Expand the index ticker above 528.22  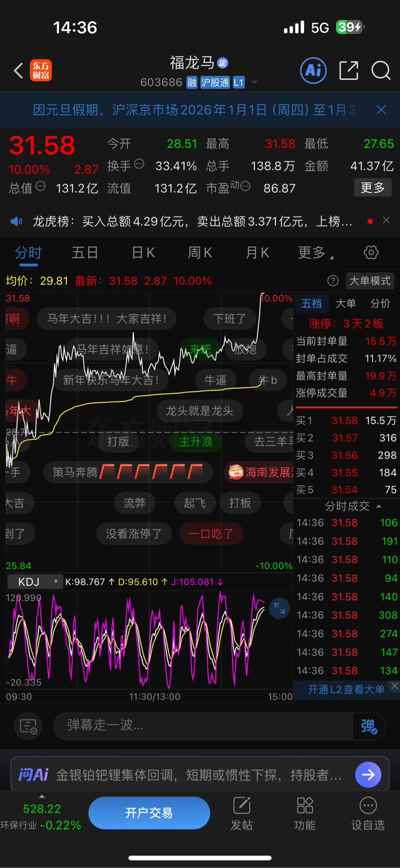click(x=42, y=797)
